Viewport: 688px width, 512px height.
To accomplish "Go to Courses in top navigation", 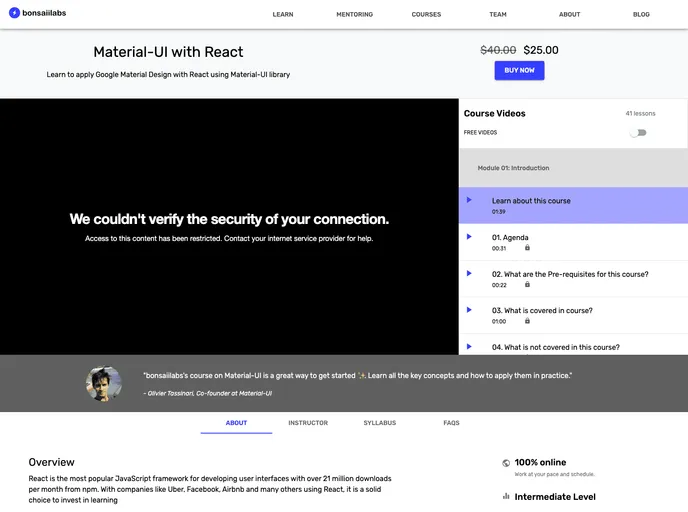I will 426,14.
